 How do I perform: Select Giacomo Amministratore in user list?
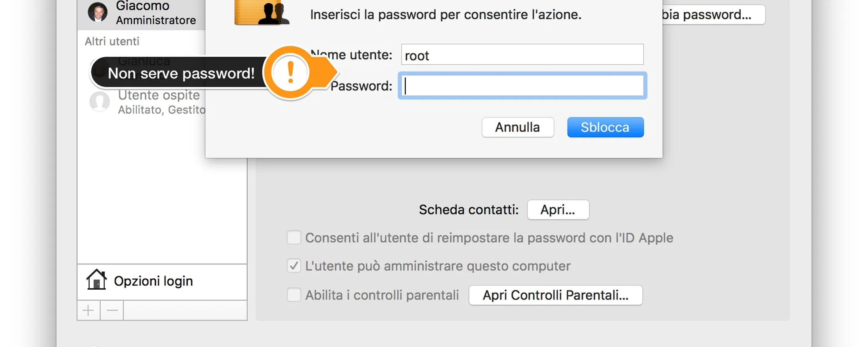click(x=141, y=14)
